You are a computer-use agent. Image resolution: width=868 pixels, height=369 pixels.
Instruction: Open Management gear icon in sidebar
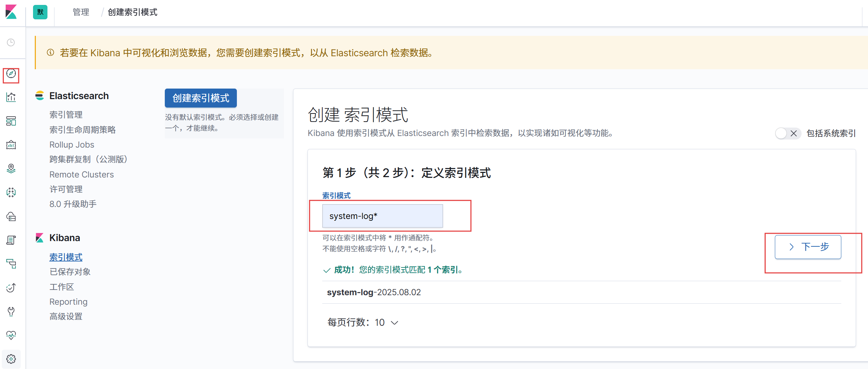(11, 359)
